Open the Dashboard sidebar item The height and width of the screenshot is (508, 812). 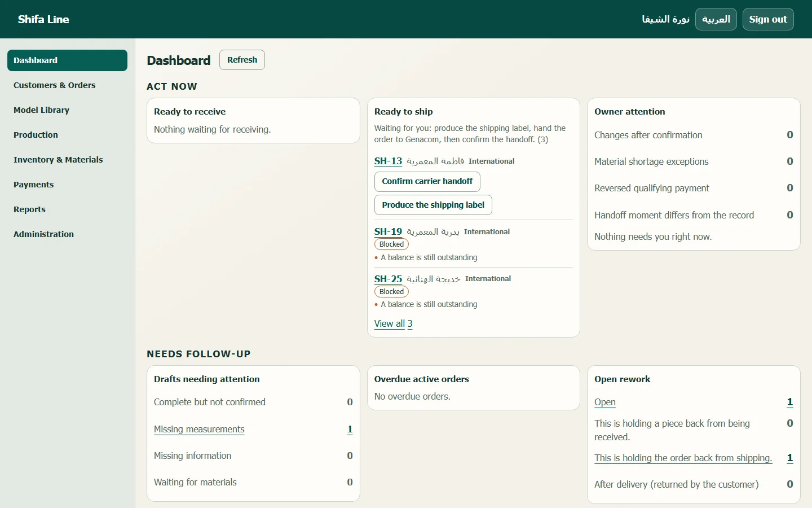coord(67,60)
